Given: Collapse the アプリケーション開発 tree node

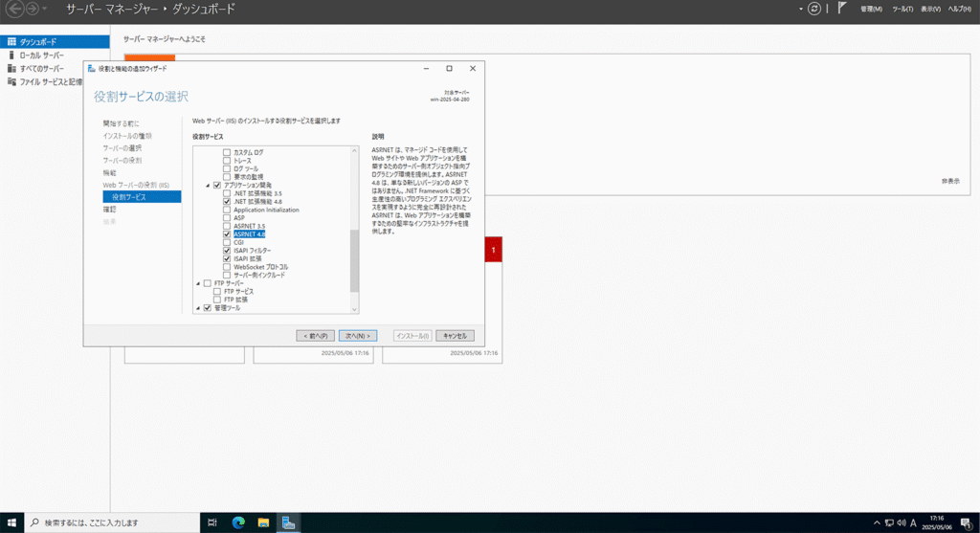Looking at the screenshot, I should pos(208,186).
